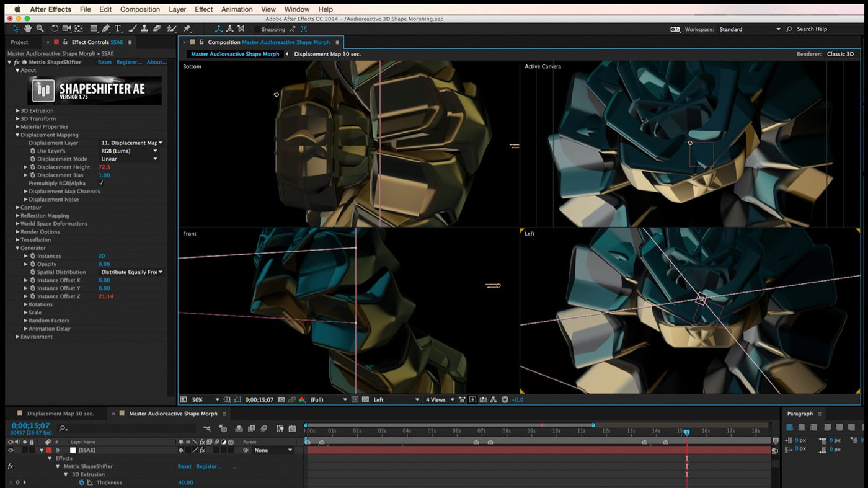Viewport: 868px width, 488px height.
Task: Click Reset link for Mettle ShapeShifter
Action: [x=105, y=62]
